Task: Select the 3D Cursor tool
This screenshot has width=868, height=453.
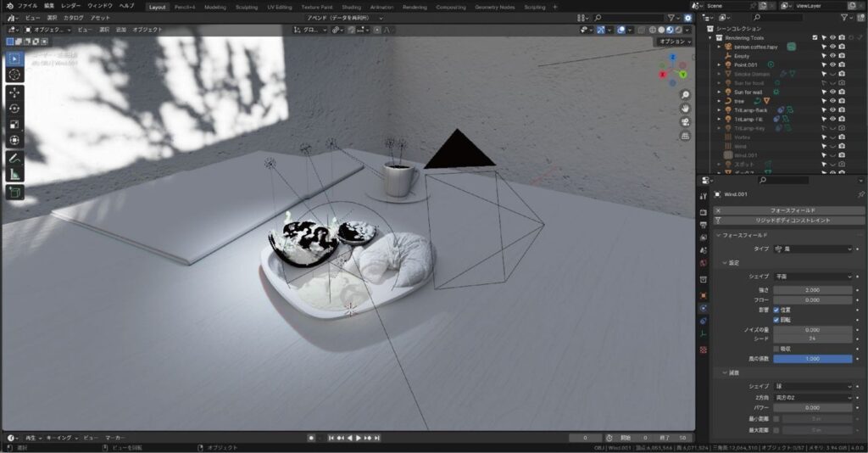Action: click(x=14, y=74)
